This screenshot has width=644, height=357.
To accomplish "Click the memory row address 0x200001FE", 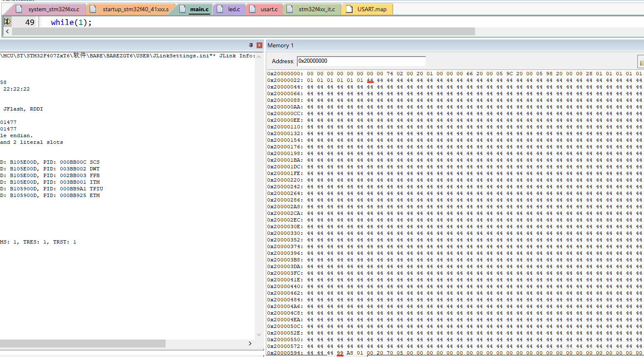I will (285, 173).
